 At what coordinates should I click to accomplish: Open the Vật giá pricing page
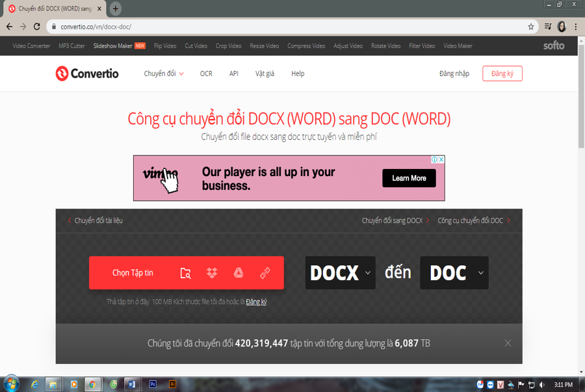coord(265,73)
